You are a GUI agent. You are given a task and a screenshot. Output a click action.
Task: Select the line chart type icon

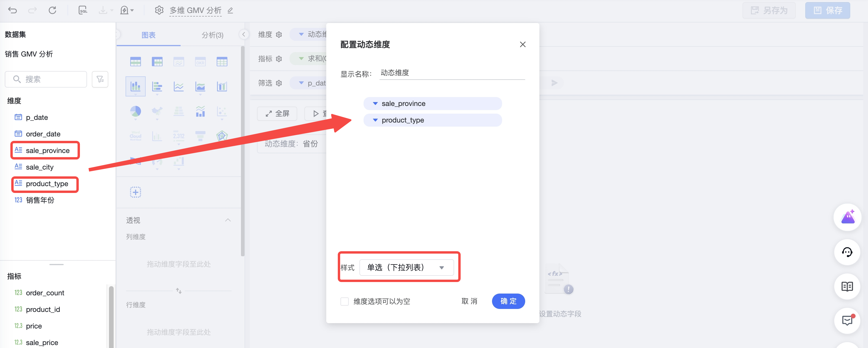179,87
